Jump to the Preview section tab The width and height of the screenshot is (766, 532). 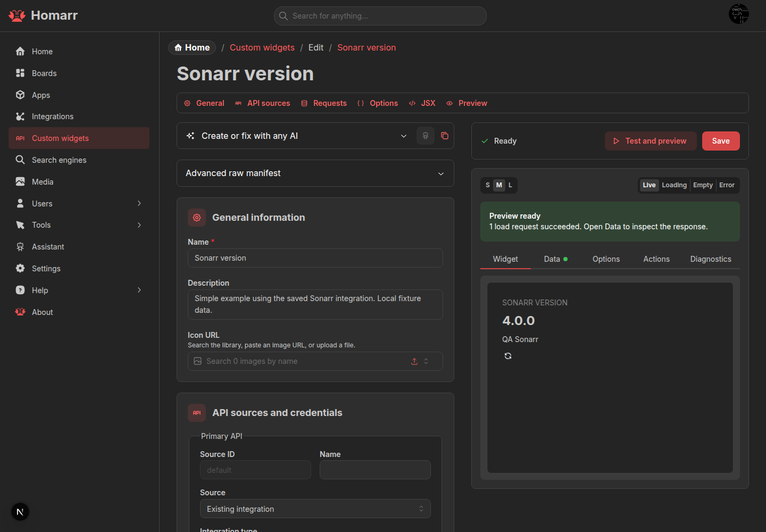pos(467,103)
